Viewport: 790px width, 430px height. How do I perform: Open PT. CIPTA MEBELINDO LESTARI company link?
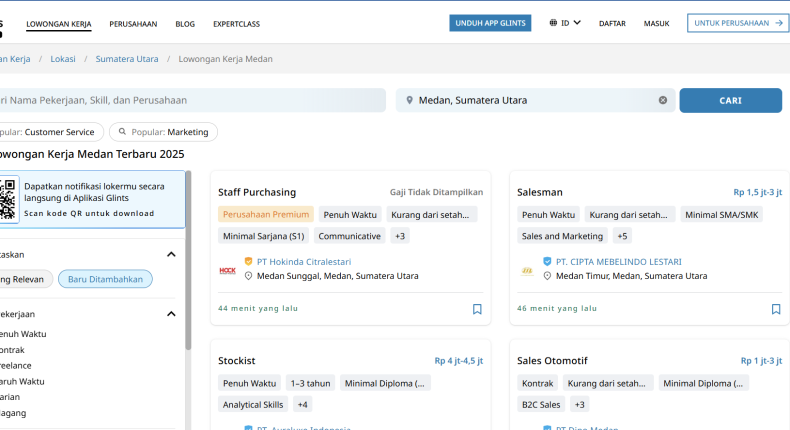[619, 262]
